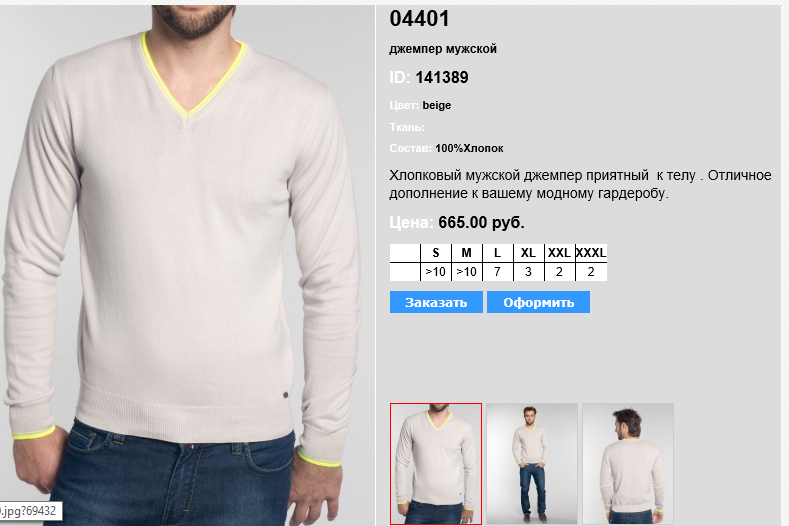Open the full-body model thumbnail
The height and width of the screenshot is (526, 789).
pos(532,464)
